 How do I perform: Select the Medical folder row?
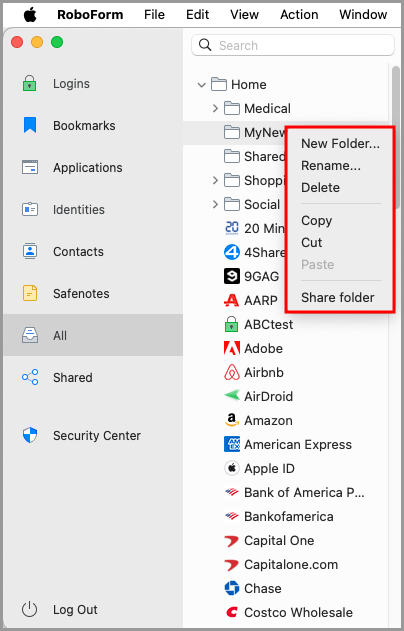pos(286,108)
